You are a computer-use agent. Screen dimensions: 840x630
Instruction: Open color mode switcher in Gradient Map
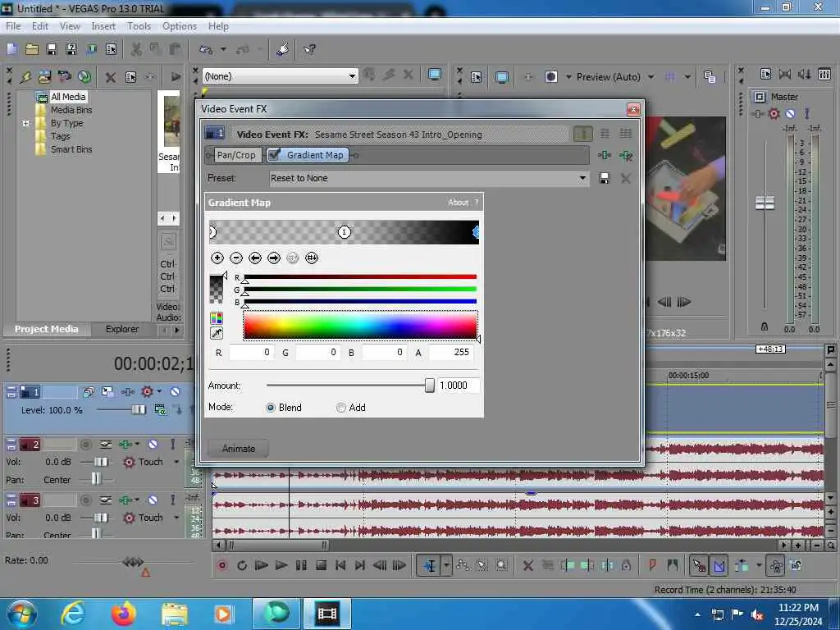click(x=217, y=318)
